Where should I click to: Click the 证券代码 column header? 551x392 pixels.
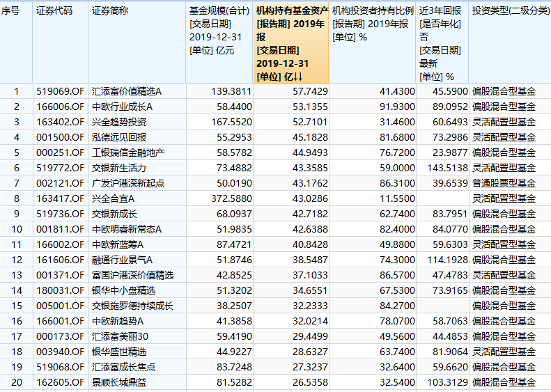(x=60, y=43)
